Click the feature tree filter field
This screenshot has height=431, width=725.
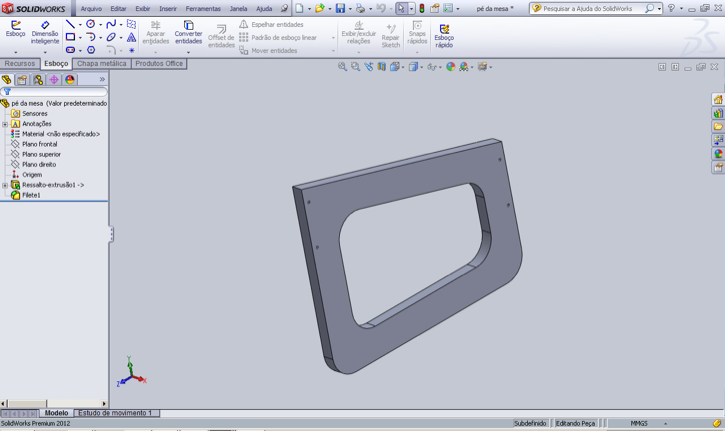tap(55, 92)
